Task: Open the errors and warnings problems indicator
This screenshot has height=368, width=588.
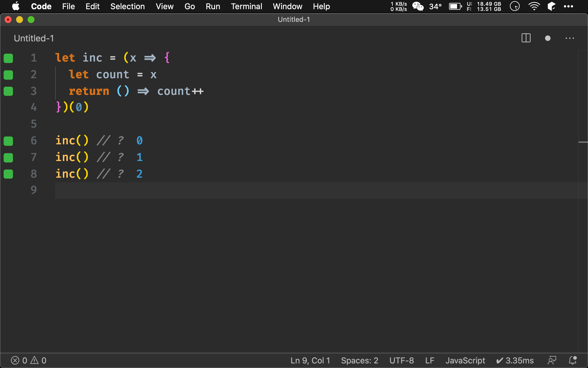Action: point(28,361)
